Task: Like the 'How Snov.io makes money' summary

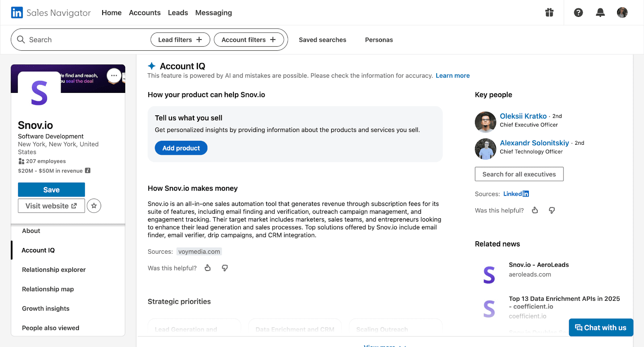Action: coord(208,268)
